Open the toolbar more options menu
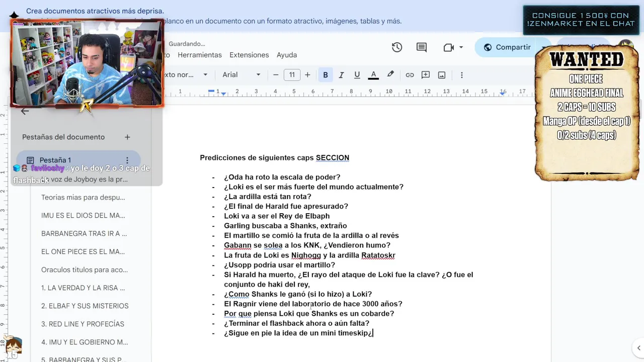Screen dimensions: 644x362 pos(461,75)
